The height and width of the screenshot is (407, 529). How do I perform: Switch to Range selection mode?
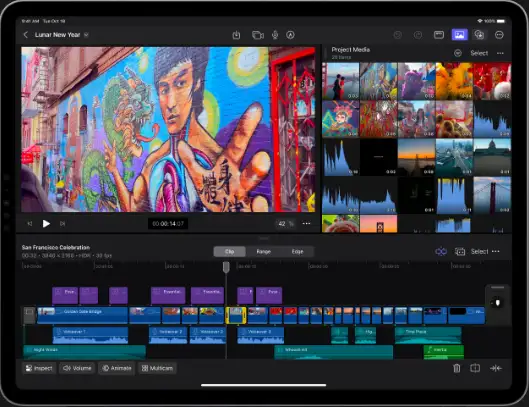click(263, 251)
